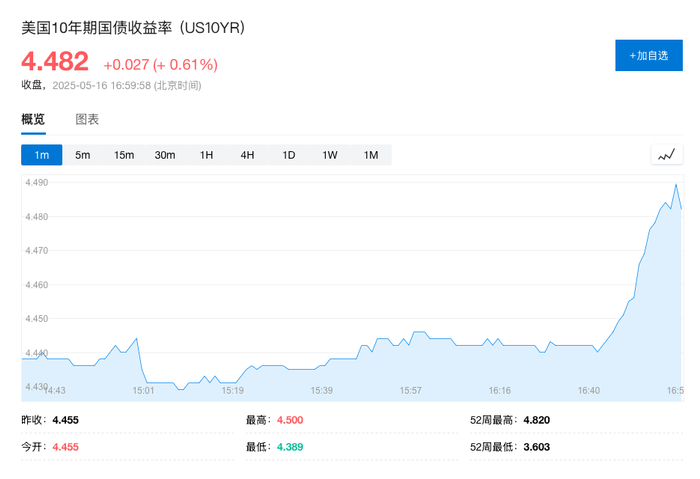Click the current yield value 4.482

(55, 62)
